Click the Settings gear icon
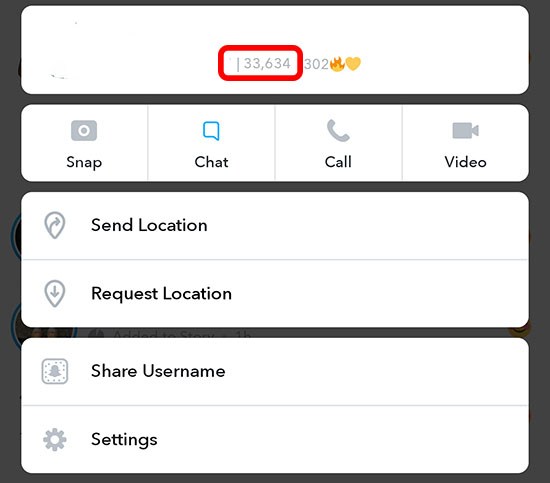The image size is (550, 483). (55, 439)
